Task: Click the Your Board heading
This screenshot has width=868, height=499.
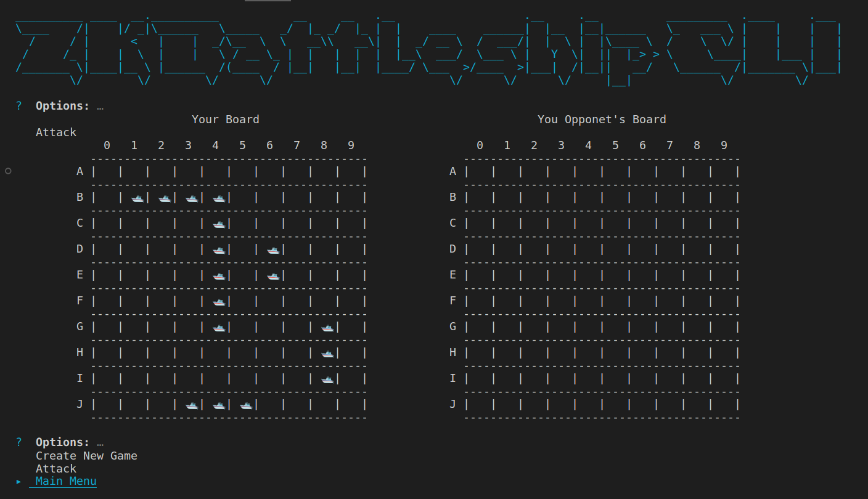Action: (x=226, y=120)
